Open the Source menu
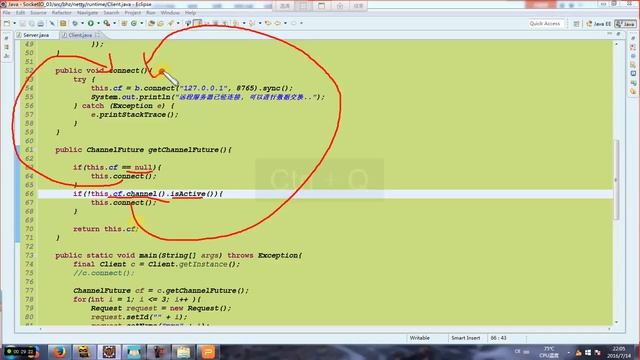The width and height of the screenshot is (640, 360). click(x=38, y=13)
